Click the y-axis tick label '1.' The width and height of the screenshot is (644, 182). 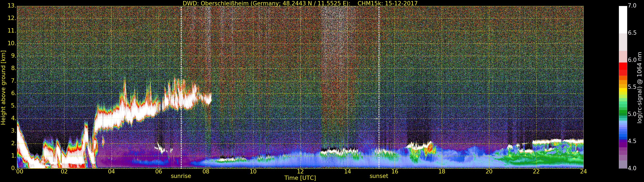[14, 156]
